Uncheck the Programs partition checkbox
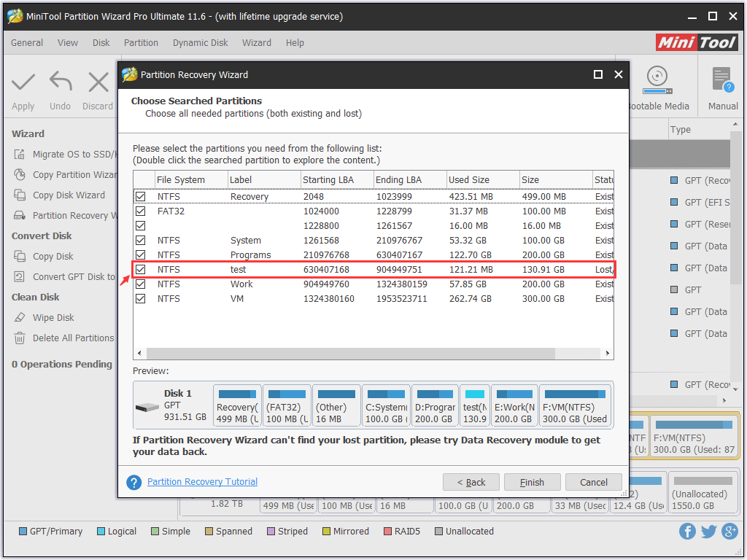Viewport: 747px width, 560px height. click(141, 254)
